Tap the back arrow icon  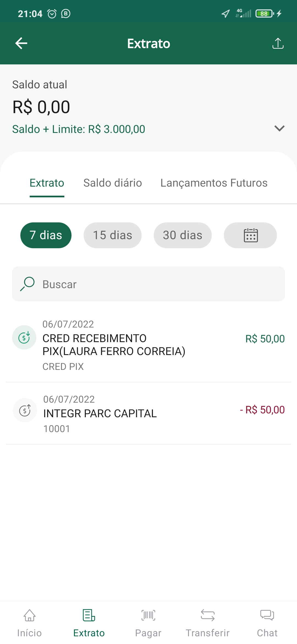point(21,43)
